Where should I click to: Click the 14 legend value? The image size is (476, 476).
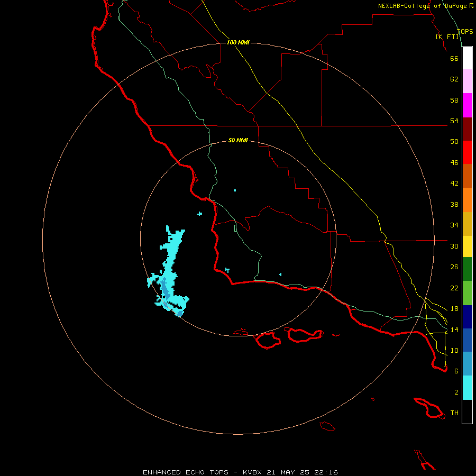[454, 329]
